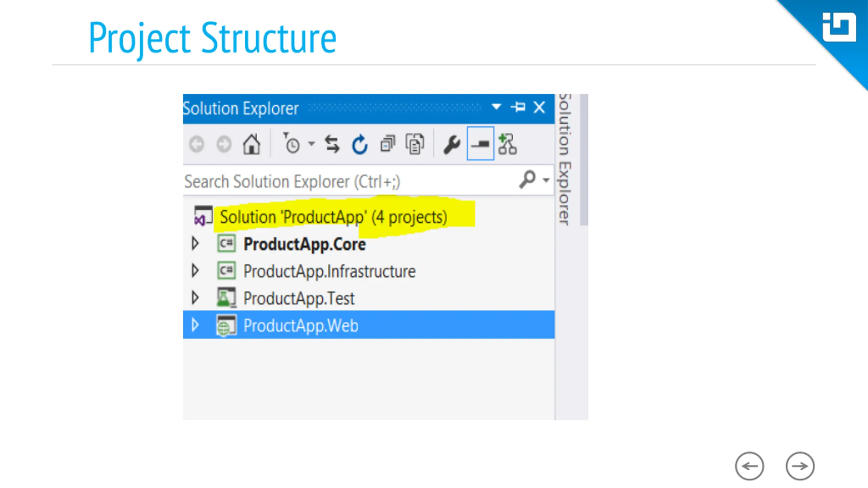Toggle the Preview Selected Items button

[x=480, y=144]
